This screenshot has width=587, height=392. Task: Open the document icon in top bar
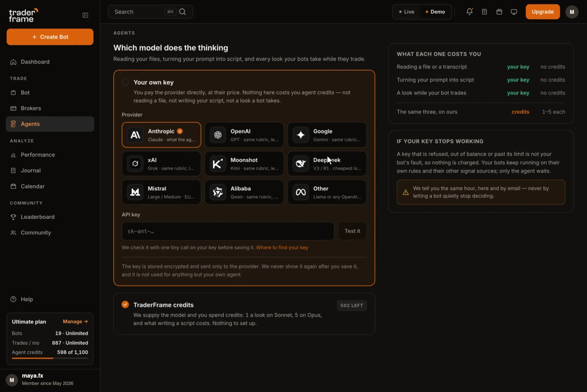click(484, 12)
